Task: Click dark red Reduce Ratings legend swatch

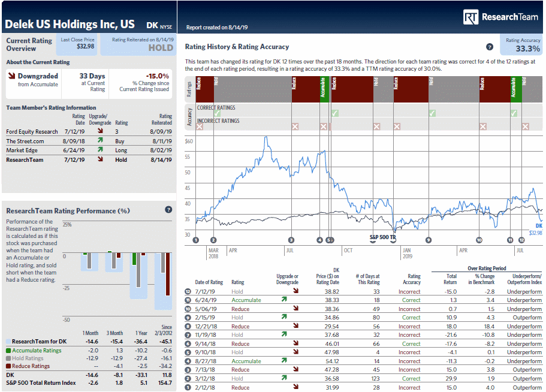Action: pyautogui.click(x=8, y=366)
